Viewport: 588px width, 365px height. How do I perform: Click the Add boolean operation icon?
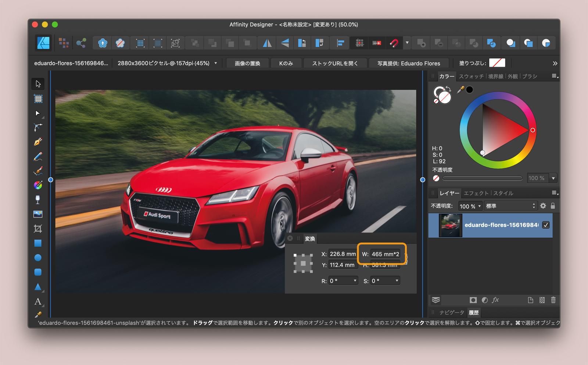point(421,43)
